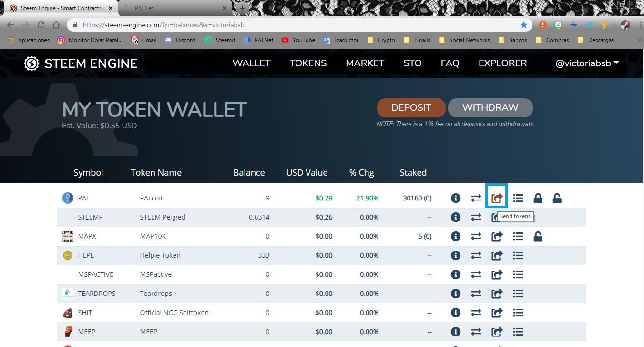
Task: Open the Discord bookmark
Action: tap(180, 40)
